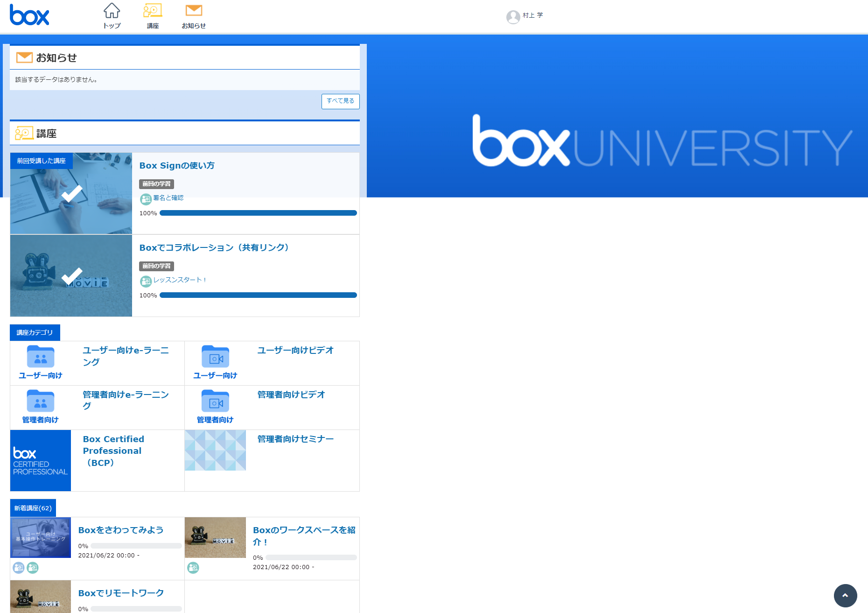Click the すべて見る button
The height and width of the screenshot is (613, 868).
pos(341,101)
